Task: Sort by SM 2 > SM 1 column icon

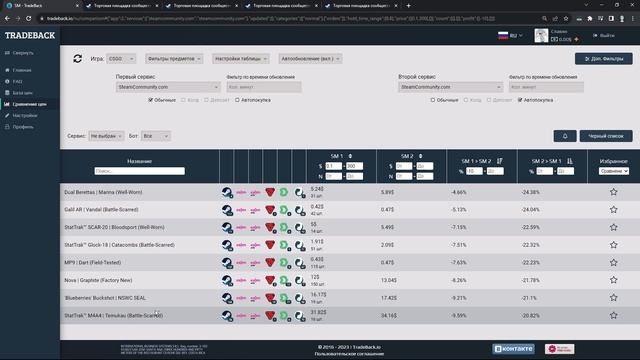Action: coord(570,161)
